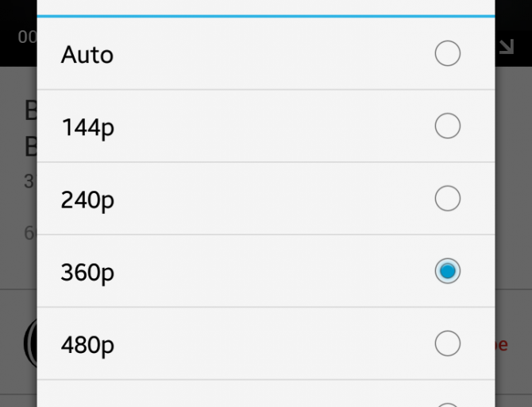Tap the 360p quality option label
This screenshot has height=407, width=532.
(87, 272)
